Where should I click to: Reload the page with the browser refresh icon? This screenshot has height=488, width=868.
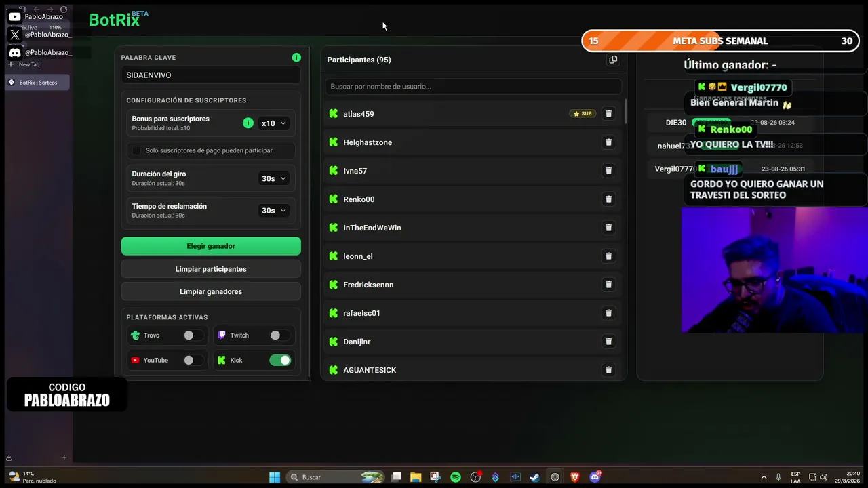[64, 9]
